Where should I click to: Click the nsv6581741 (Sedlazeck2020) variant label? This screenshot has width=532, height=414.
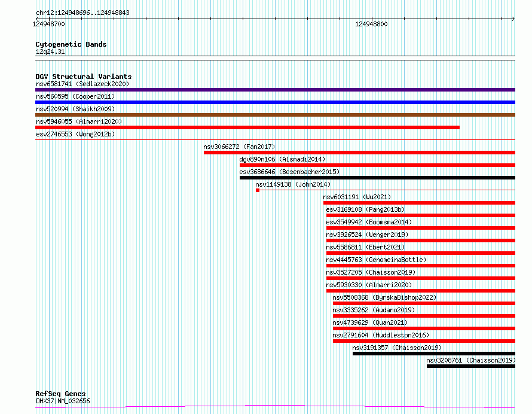82,84
